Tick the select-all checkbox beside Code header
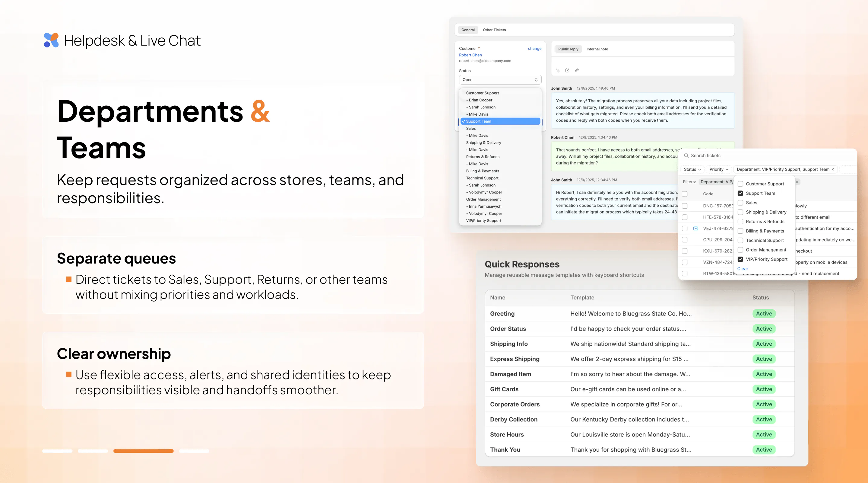This screenshot has width=868, height=483. pyautogui.click(x=685, y=194)
